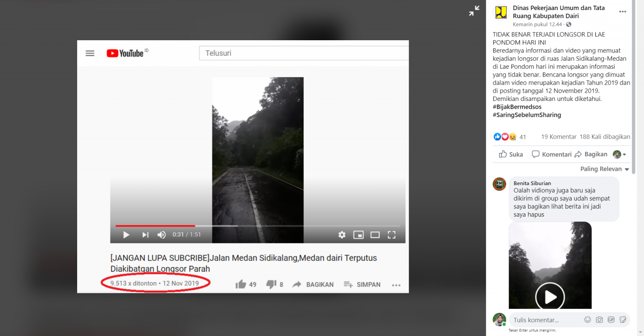Like the YouTube video thumbs up 49

pos(246,284)
